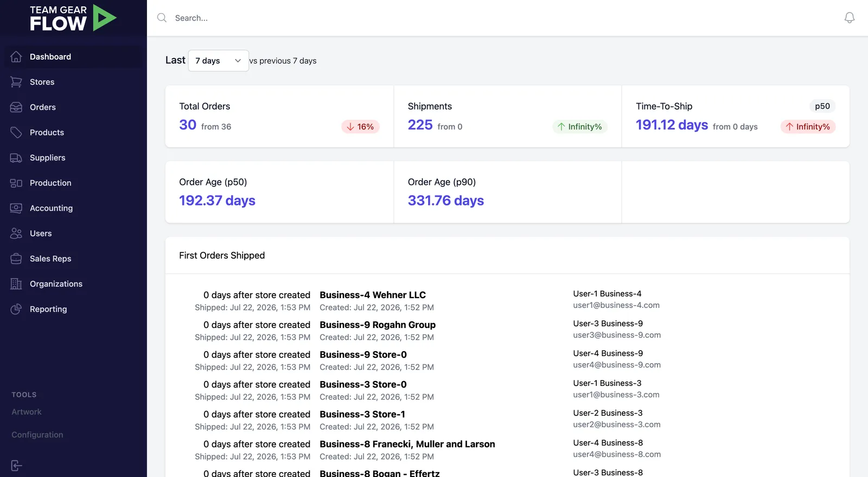Click Order Age p50 value 192.37 days
Image resolution: width=868 pixels, height=477 pixels.
tap(217, 201)
